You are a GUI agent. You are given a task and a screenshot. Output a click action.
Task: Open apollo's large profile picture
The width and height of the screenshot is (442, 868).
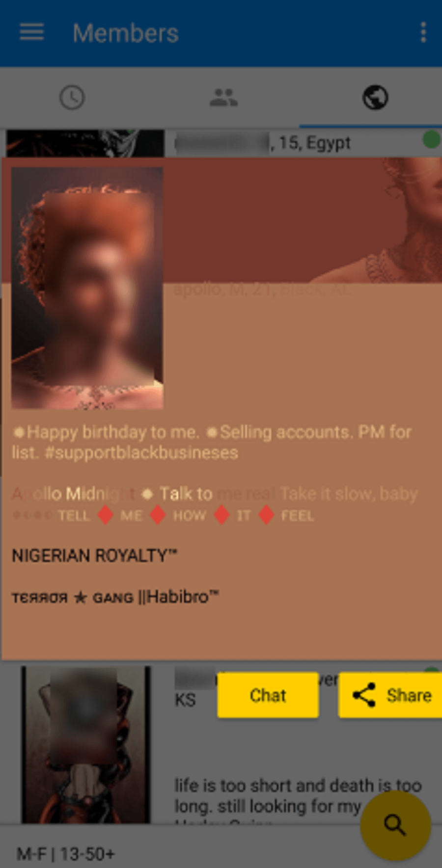[x=87, y=288]
